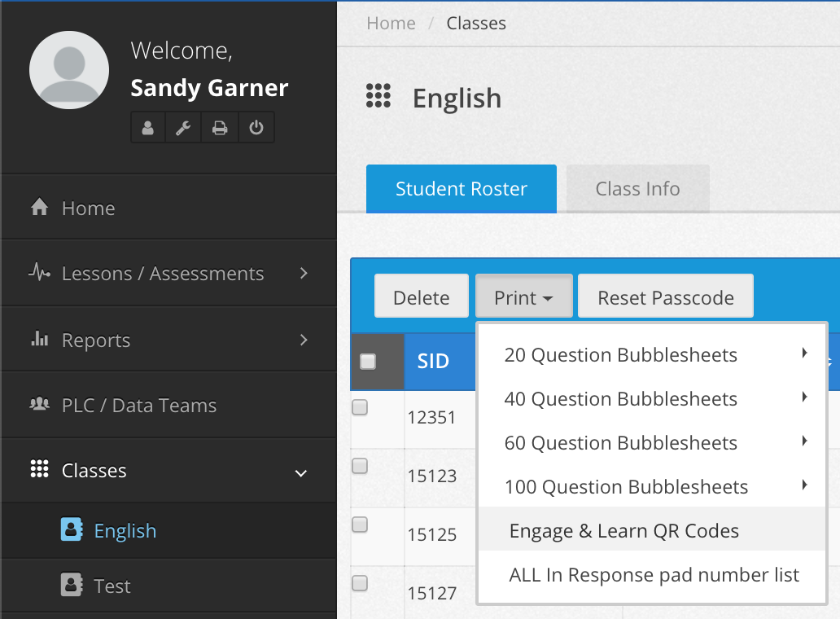This screenshot has height=619, width=840.
Task: Click the printer icon in the sidebar header
Action: point(220,128)
